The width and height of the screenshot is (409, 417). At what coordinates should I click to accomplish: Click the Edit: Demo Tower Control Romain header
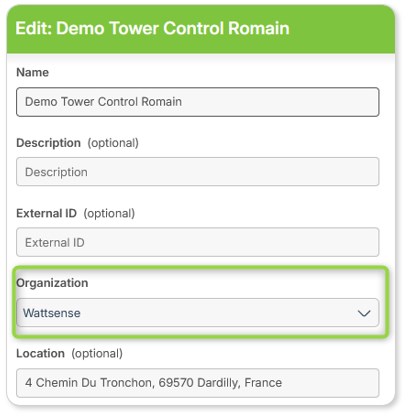152,28
